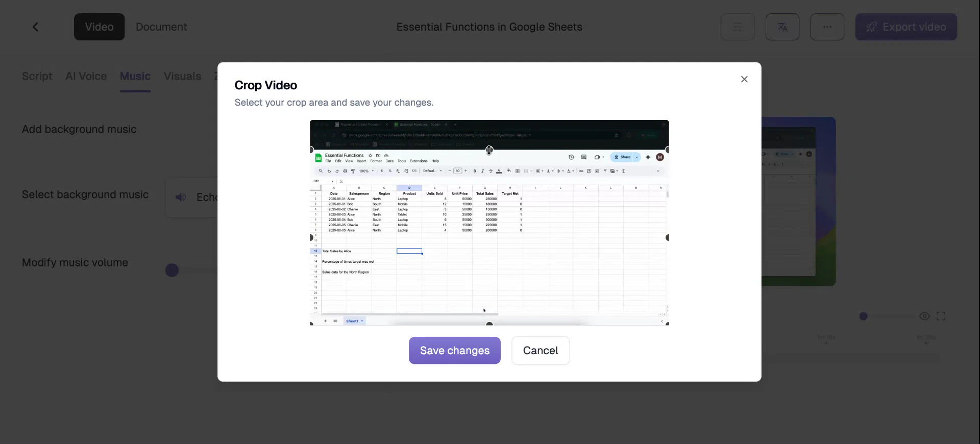Click the Modify music volume label

coord(75,262)
